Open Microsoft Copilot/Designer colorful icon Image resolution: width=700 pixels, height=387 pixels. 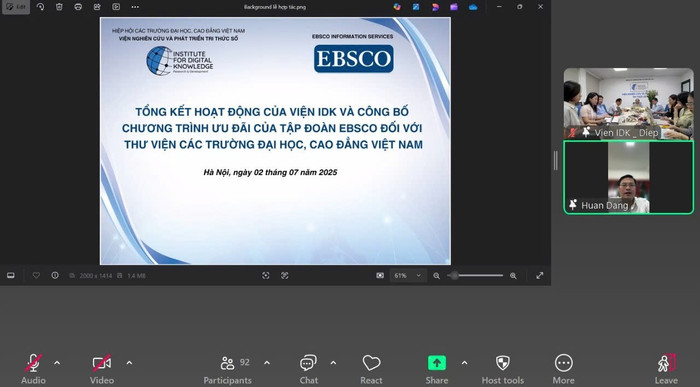click(397, 7)
